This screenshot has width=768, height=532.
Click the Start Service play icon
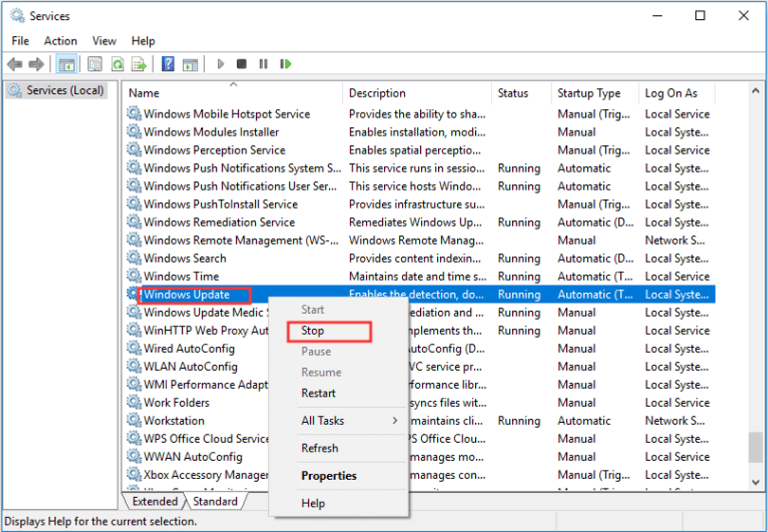220,64
